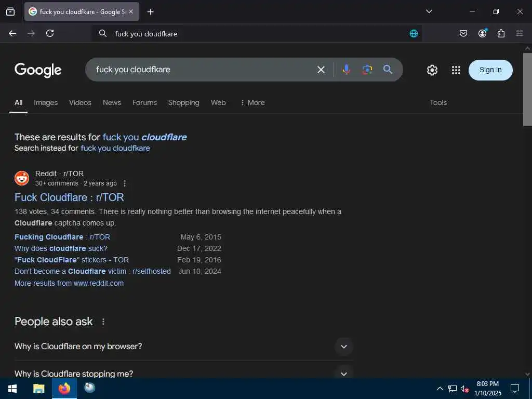Open Firefox account icon
The image size is (532, 399).
tap(482, 33)
